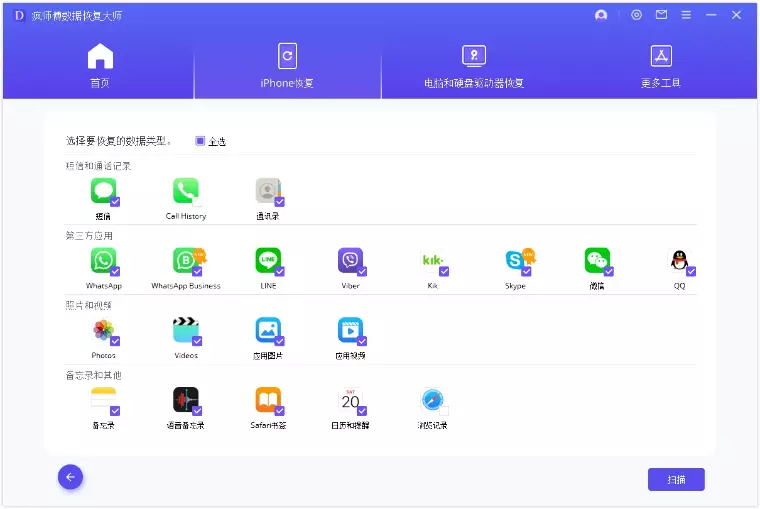Toggle the 全选 select-all checkbox
760x509 pixels.
[200, 141]
